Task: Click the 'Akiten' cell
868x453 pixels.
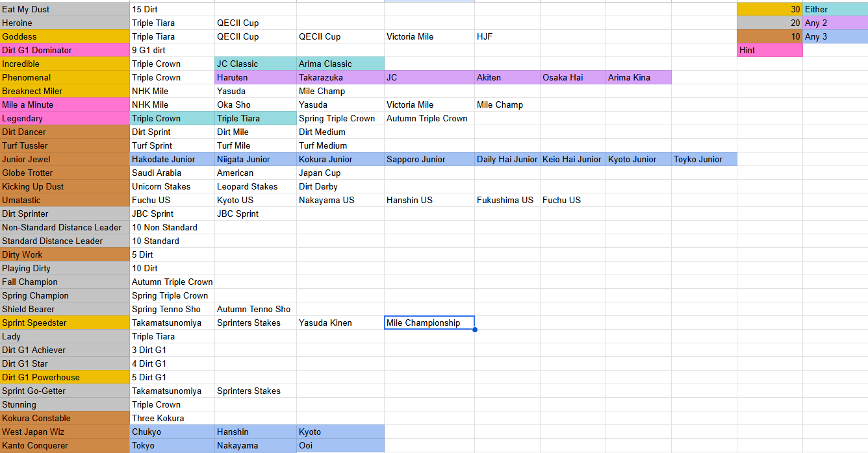Action: 507,77
